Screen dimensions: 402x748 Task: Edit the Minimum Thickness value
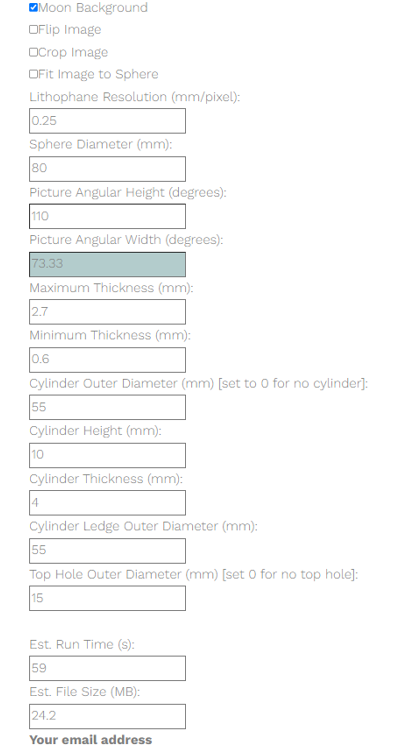tap(107, 359)
